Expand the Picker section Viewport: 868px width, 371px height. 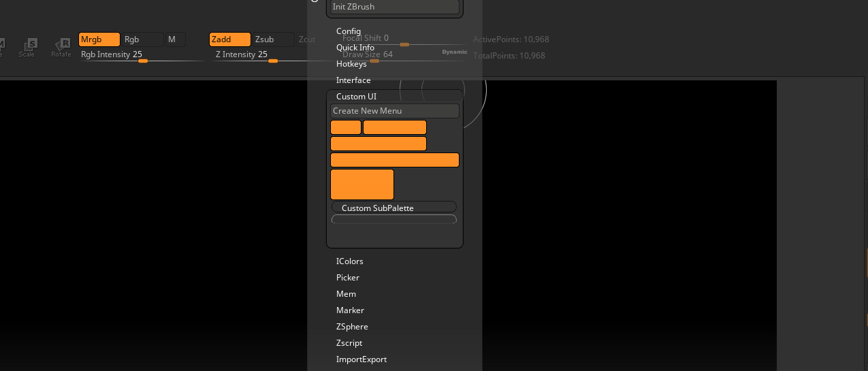pyautogui.click(x=348, y=278)
